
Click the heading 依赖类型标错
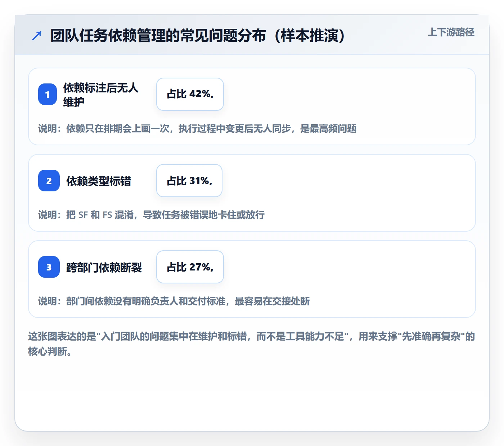[x=99, y=181]
